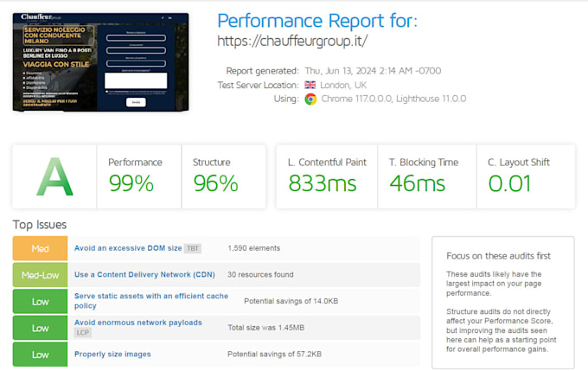Click the '30 resources found' text
Screen dimensions: 588x371
260,275
